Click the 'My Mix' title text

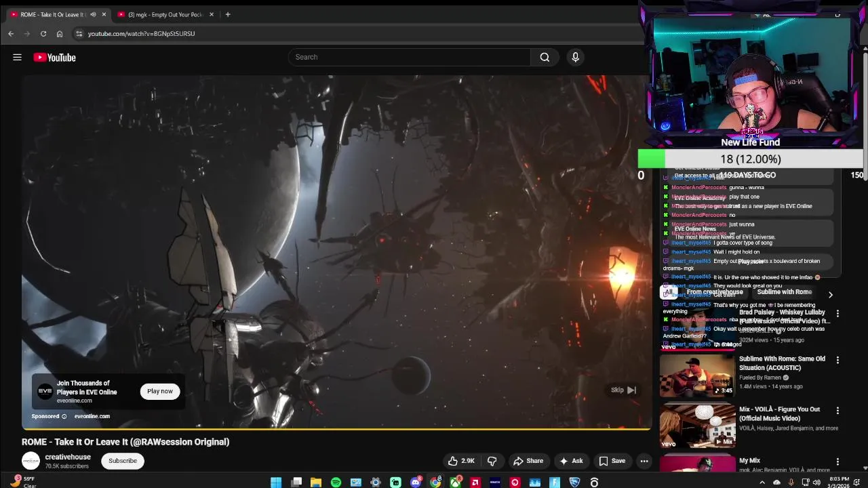(x=749, y=461)
